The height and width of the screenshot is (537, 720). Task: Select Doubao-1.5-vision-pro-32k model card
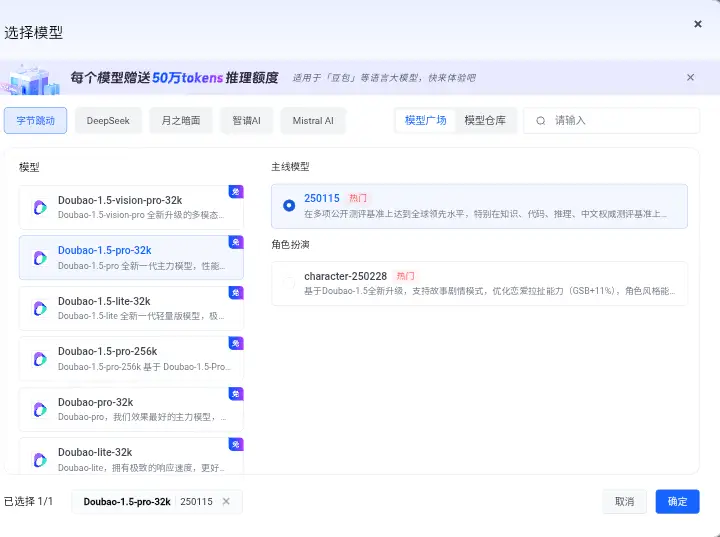131,208
